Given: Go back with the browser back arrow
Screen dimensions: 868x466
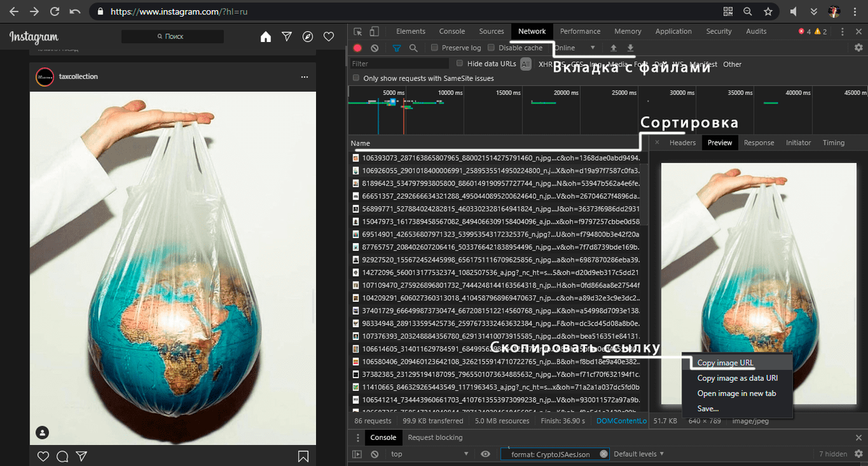Looking at the screenshot, I should pos(14,12).
